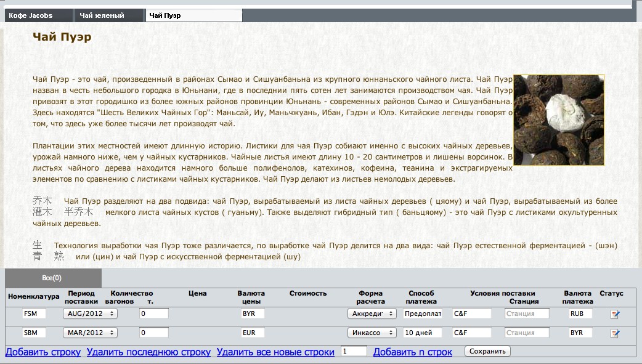Click the Сохранить button
642x364 pixels.
[x=487, y=351]
